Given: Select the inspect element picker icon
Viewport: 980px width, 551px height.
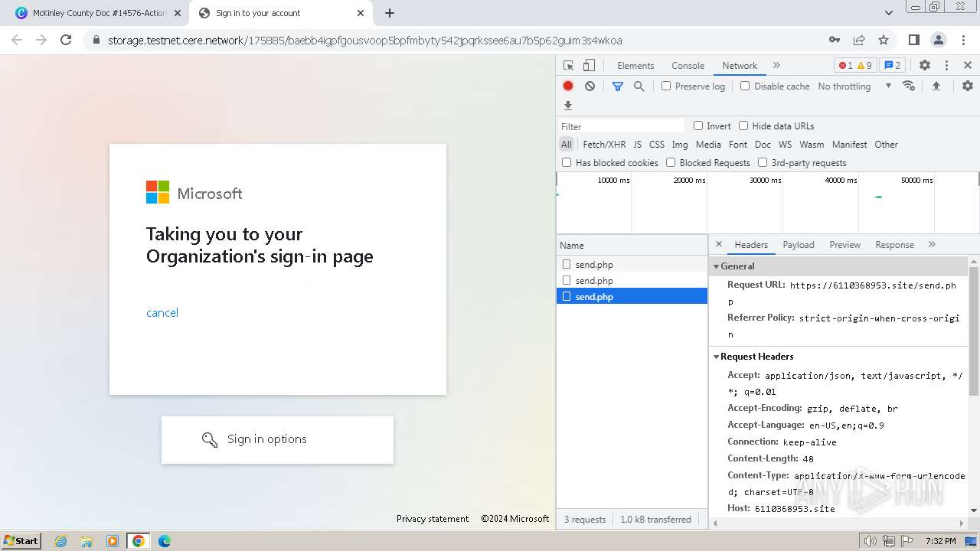Looking at the screenshot, I should click(x=568, y=66).
